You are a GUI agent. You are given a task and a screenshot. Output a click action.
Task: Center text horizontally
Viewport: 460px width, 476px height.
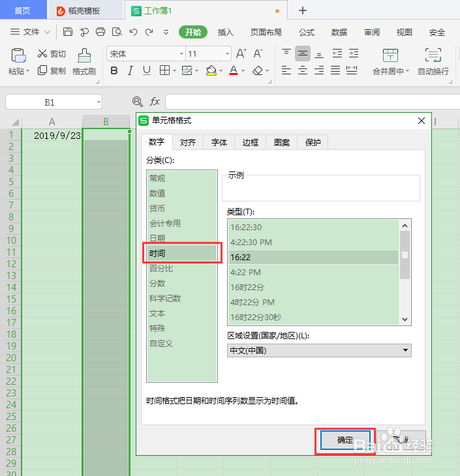(303, 70)
